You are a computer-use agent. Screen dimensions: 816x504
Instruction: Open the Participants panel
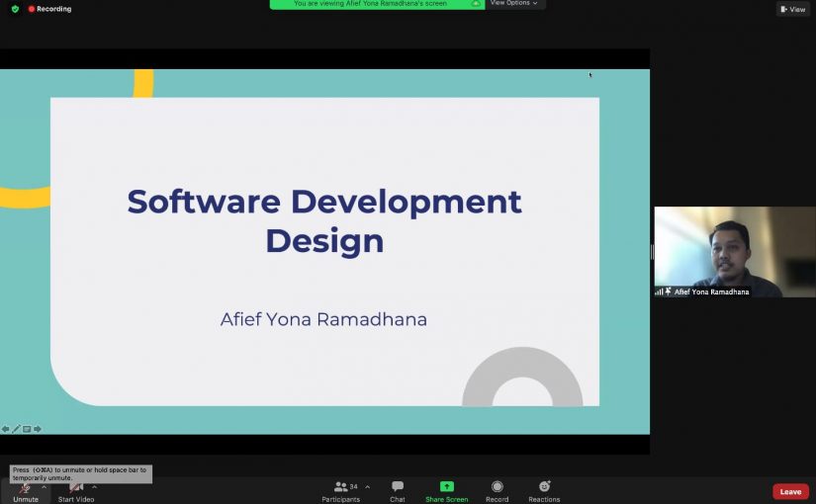[x=341, y=492]
